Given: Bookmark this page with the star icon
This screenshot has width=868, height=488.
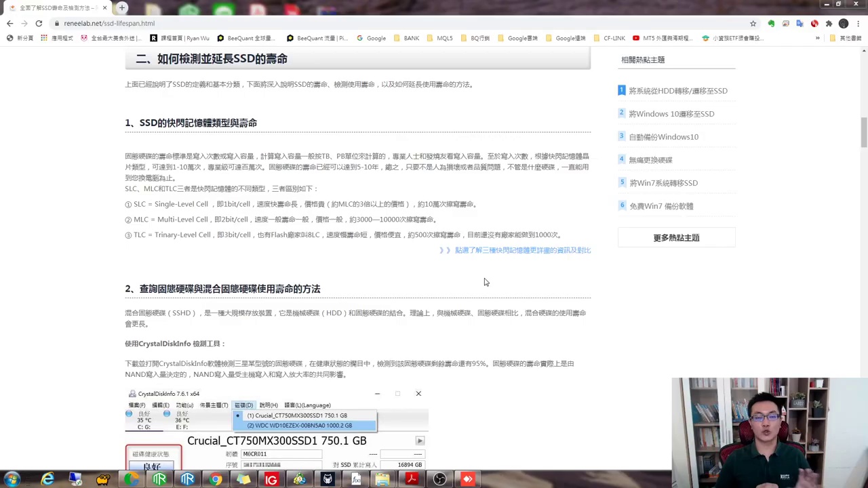Looking at the screenshot, I should [753, 23].
